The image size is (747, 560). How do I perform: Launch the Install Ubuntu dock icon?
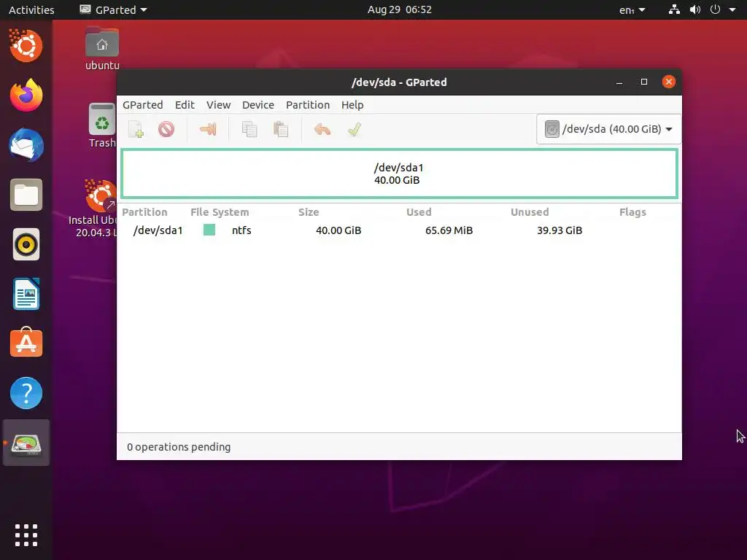(x=26, y=46)
